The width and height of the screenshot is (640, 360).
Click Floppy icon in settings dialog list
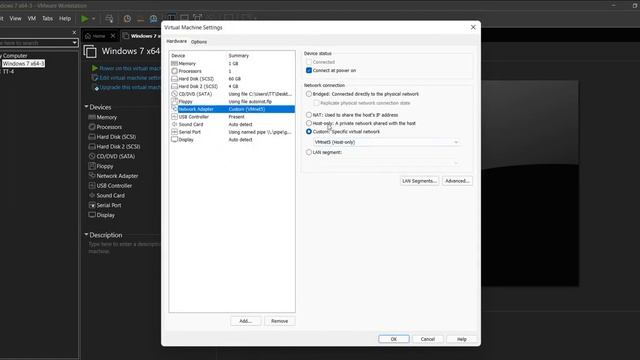174,101
